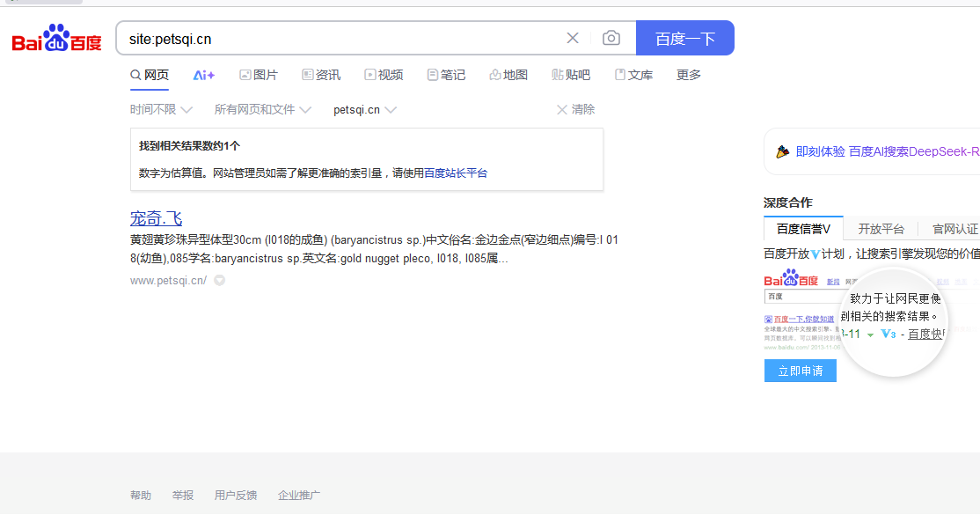The image size is (980, 522).
Task: Expand the 所有网页和文件 file type dropdown
Action: tap(262, 109)
